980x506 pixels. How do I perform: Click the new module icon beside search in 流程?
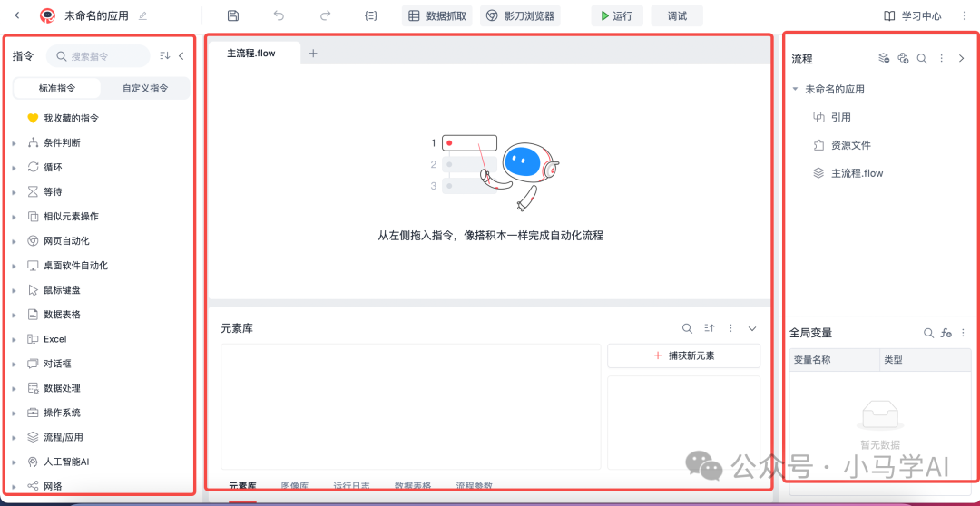903,58
